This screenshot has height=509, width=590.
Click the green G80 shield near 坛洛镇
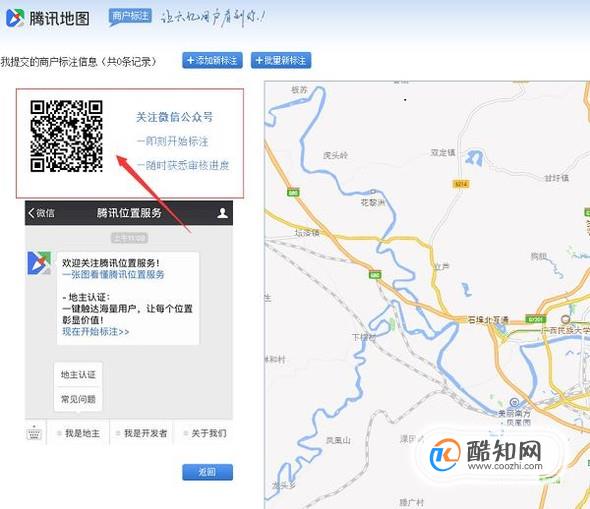293,193
